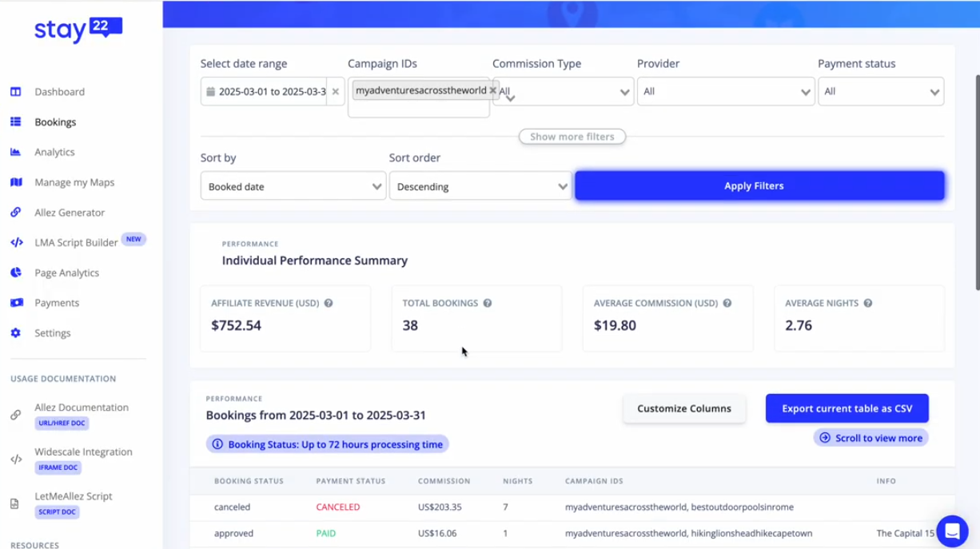Open Manage my Maps
Screen dimensions: 980x549
point(74,182)
